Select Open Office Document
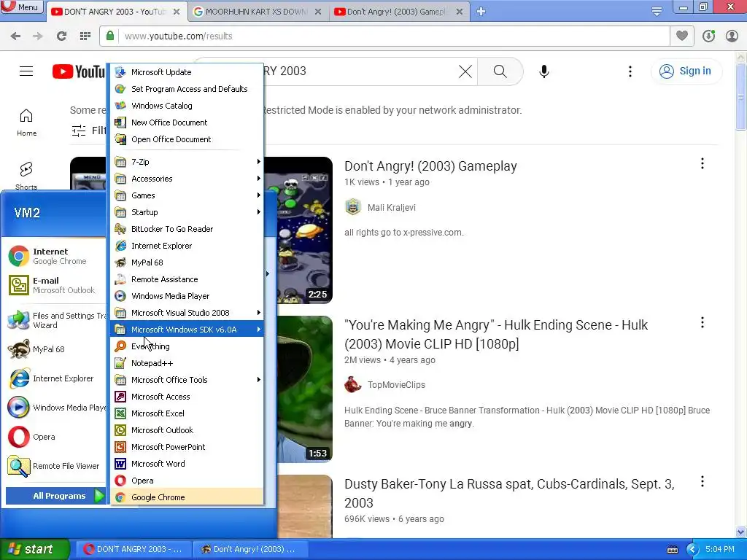This screenshot has height=560, width=747. (187, 139)
